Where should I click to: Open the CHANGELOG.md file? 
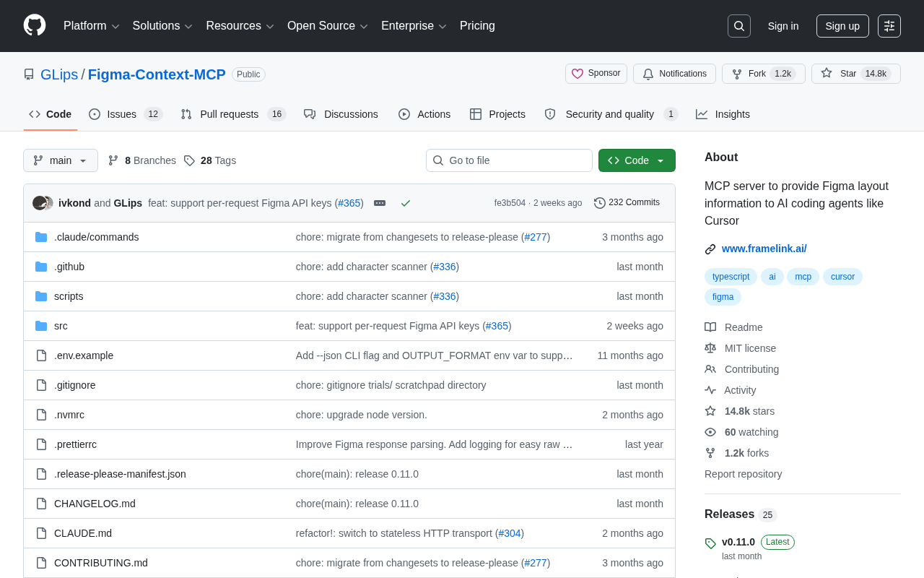pos(95,504)
